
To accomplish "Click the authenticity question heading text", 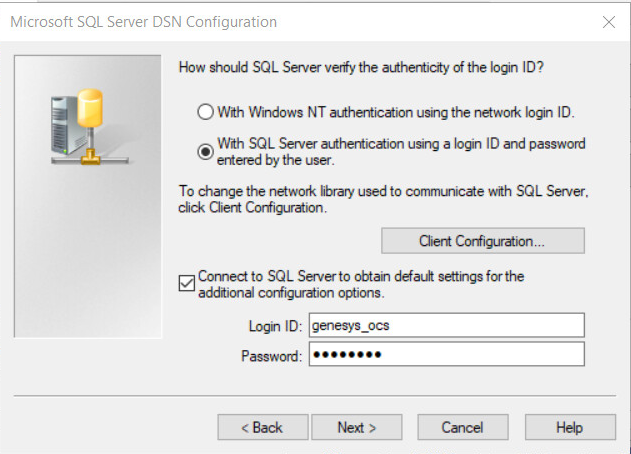I will point(369,68).
